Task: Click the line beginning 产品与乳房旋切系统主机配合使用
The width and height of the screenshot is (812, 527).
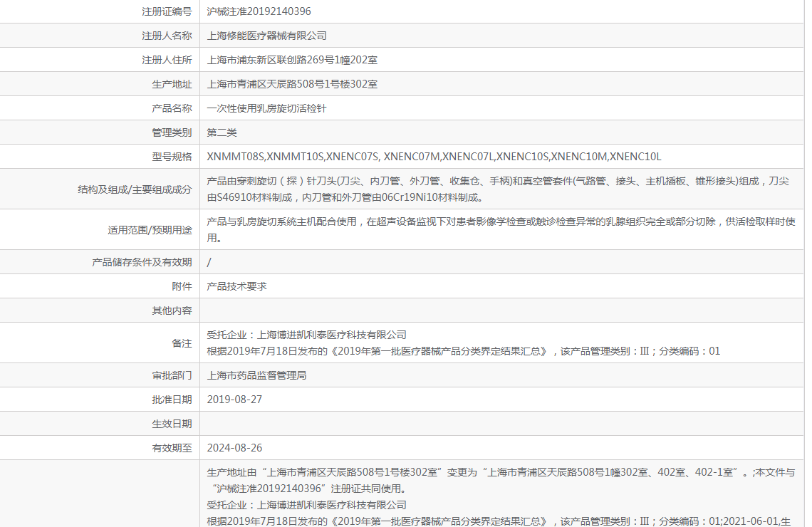Action: pyautogui.click(x=501, y=221)
